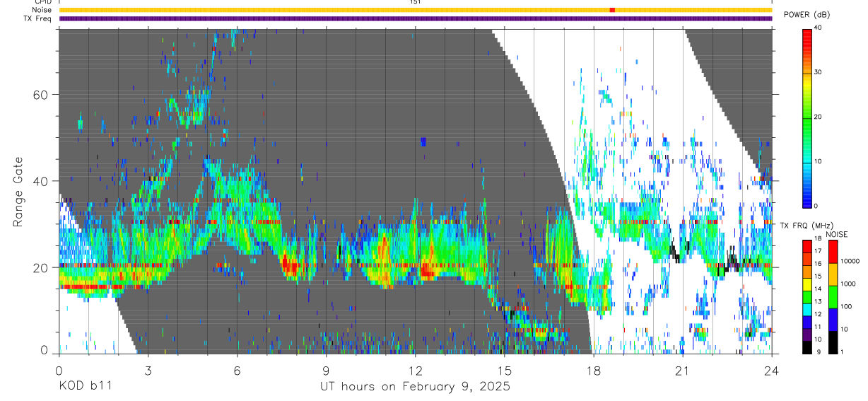Click the Noise row label at top left
Viewport: 868px width, 401px height.
click(42, 10)
